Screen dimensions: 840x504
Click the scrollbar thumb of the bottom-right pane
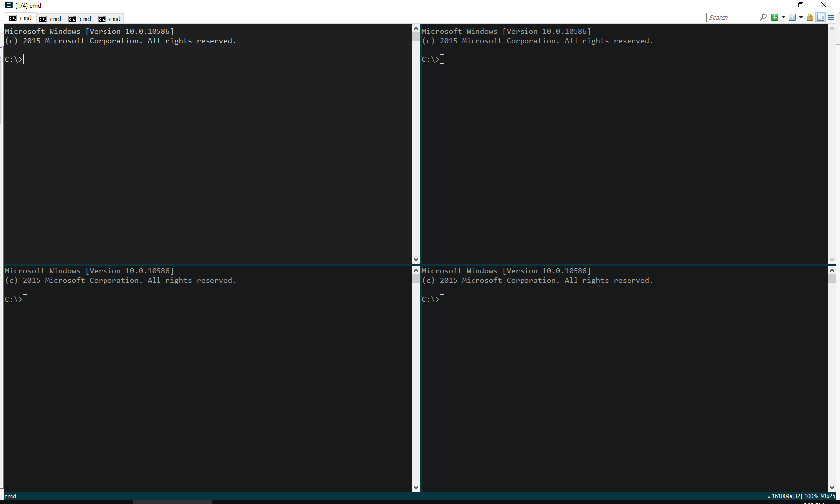(x=832, y=279)
